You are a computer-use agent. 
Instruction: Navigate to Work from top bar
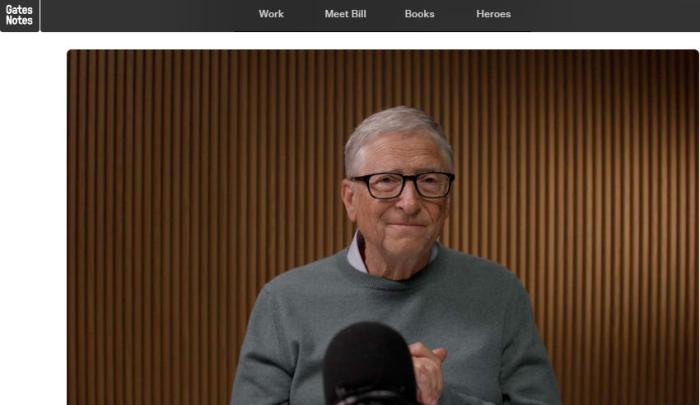click(271, 14)
